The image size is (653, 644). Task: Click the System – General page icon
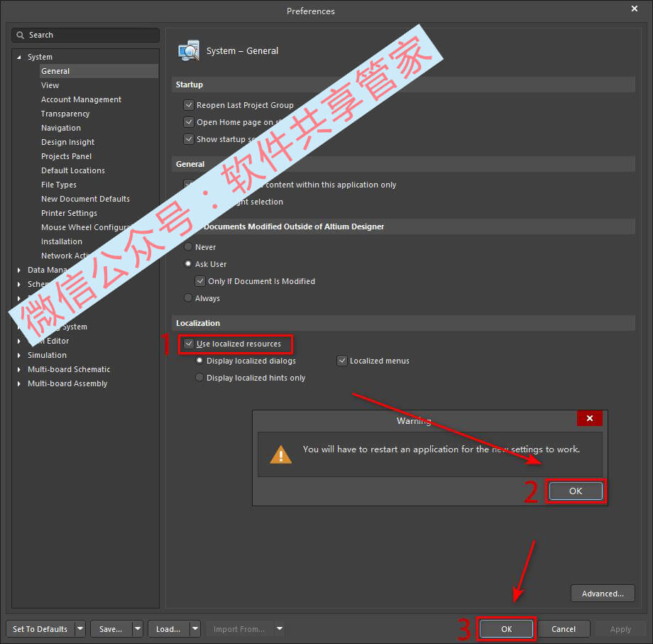[x=189, y=51]
